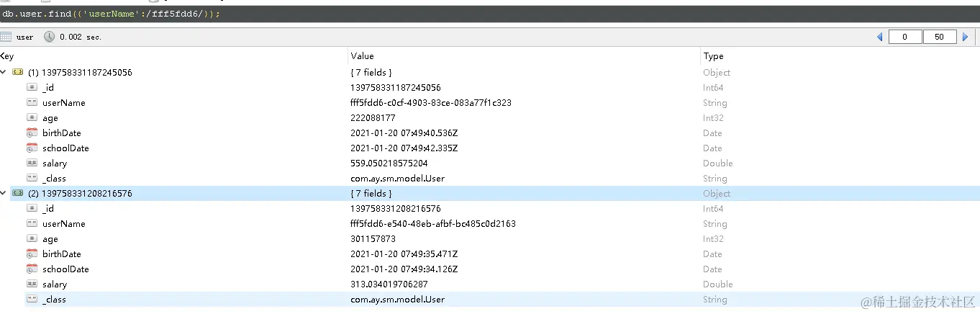Click double icon for salary 313.034019706287
980x314 pixels.
point(32,284)
